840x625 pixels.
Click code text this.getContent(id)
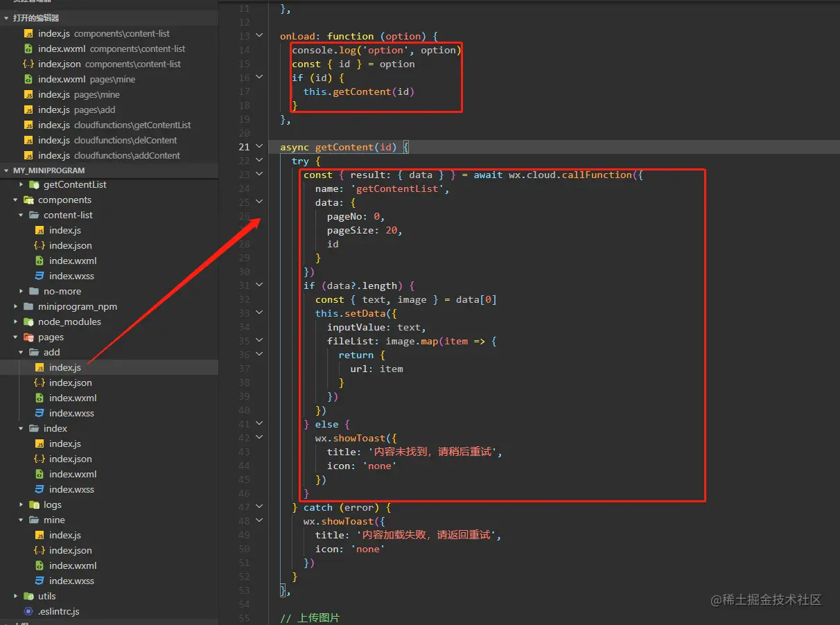click(x=359, y=91)
